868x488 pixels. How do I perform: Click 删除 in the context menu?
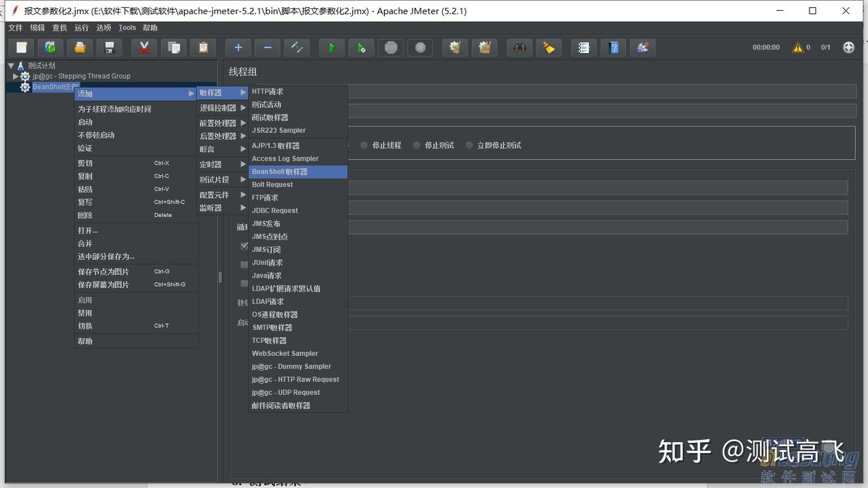click(136, 215)
